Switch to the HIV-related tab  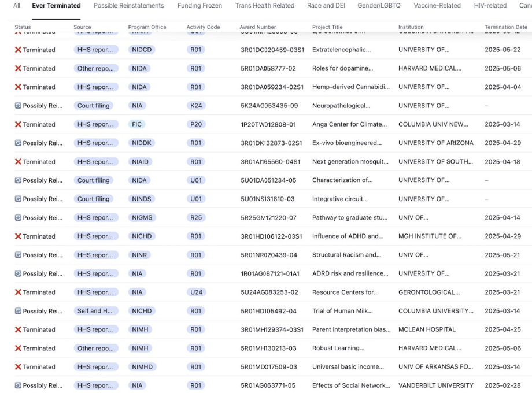pos(490,5)
